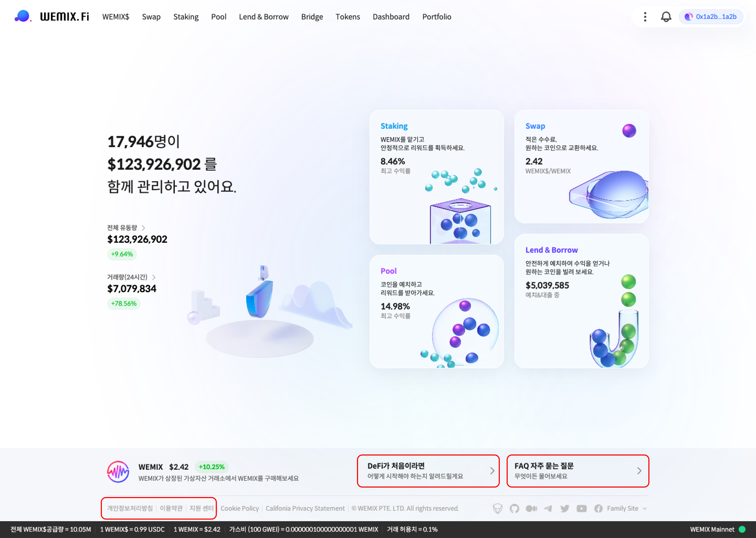Expand the 전체 유동량 chevron
This screenshot has width=756, height=538.
click(143, 228)
